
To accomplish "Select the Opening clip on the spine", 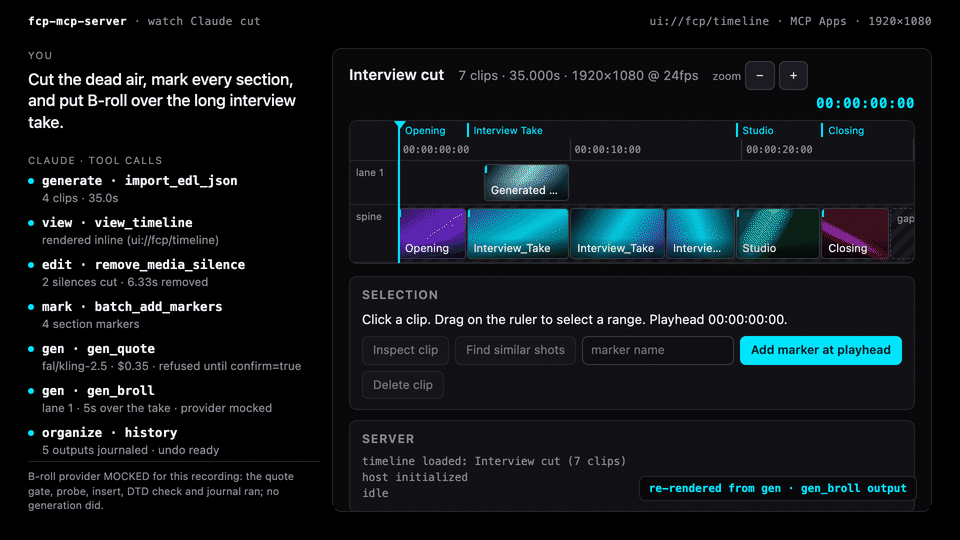I will pyautogui.click(x=433, y=233).
